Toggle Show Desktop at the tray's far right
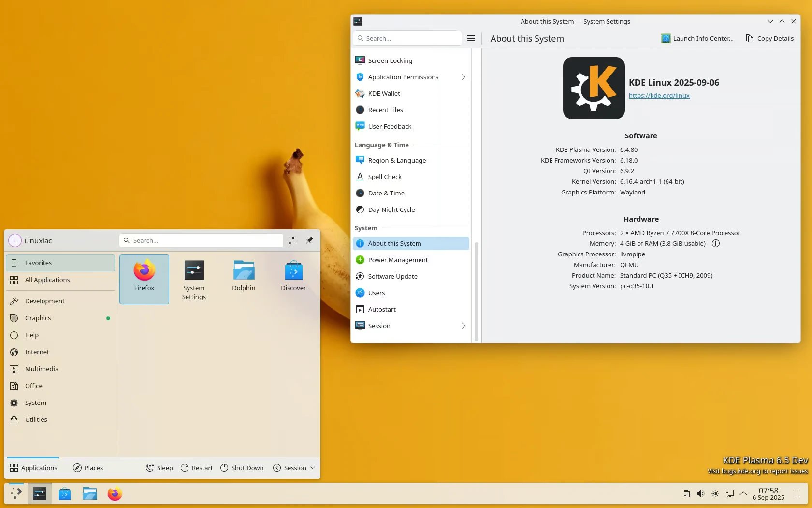Screen dimensions: 812x508 (x=796, y=493)
